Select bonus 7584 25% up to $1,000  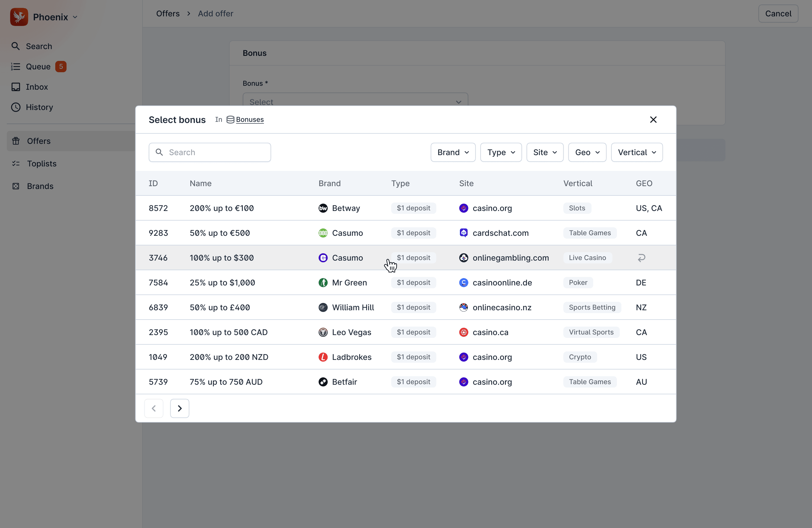222,283
